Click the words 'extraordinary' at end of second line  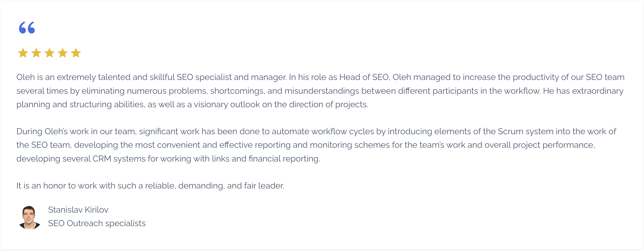tap(598, 91)
